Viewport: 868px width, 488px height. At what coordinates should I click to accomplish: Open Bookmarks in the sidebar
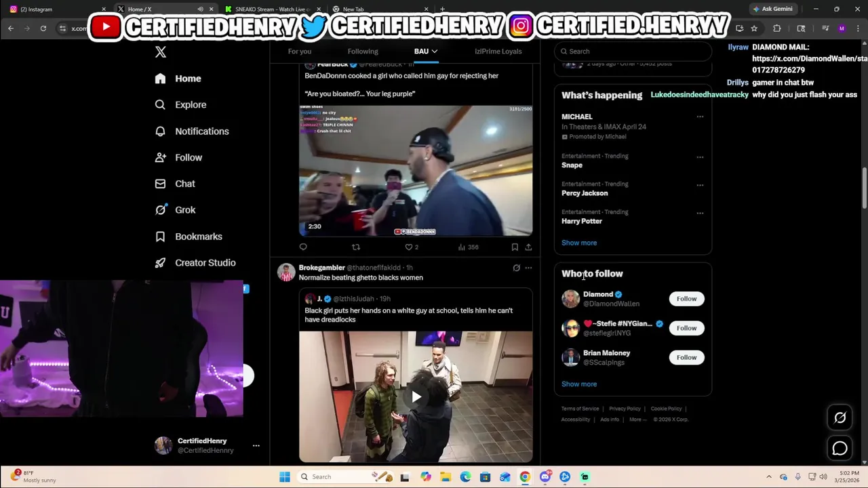[x=188, y=237]
